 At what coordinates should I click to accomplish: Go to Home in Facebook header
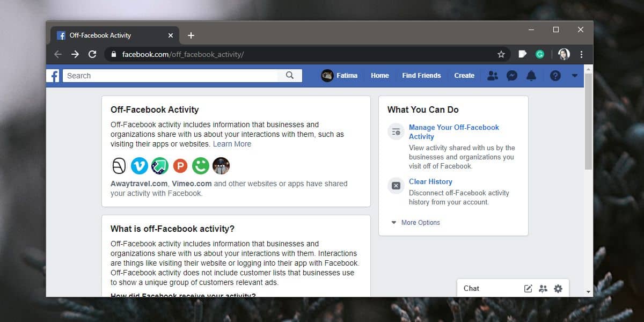click(x=380, y=76)
